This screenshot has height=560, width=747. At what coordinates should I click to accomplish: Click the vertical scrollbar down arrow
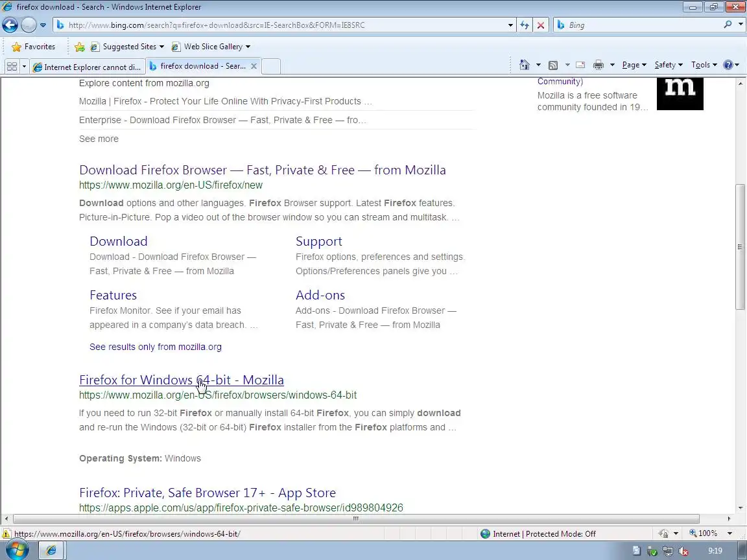tap(740, 508)
